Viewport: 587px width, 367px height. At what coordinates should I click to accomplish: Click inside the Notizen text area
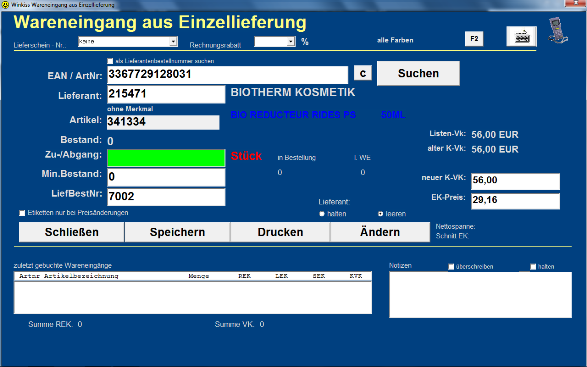[x=481, y=295]
